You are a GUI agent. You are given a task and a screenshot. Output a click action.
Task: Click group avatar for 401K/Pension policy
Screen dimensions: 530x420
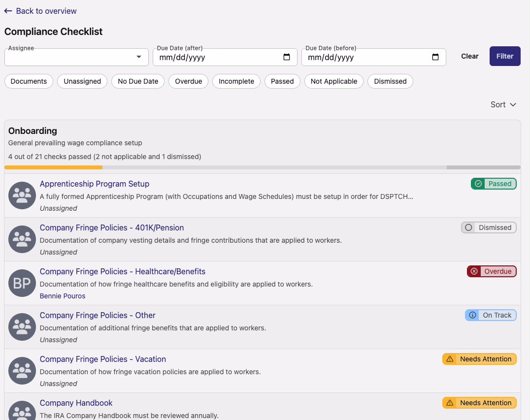pyautogui.click(x=22, y=239)
